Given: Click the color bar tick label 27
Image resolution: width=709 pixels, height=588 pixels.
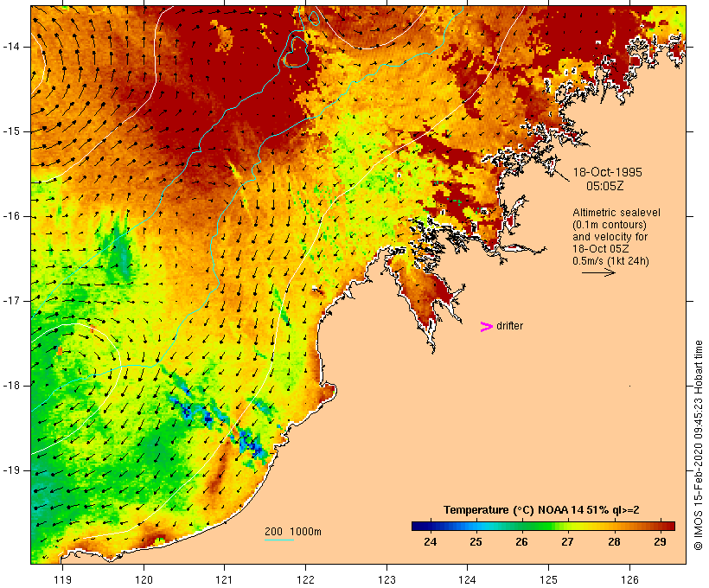Looking at the screenshot, I should (x=568, y=542).
